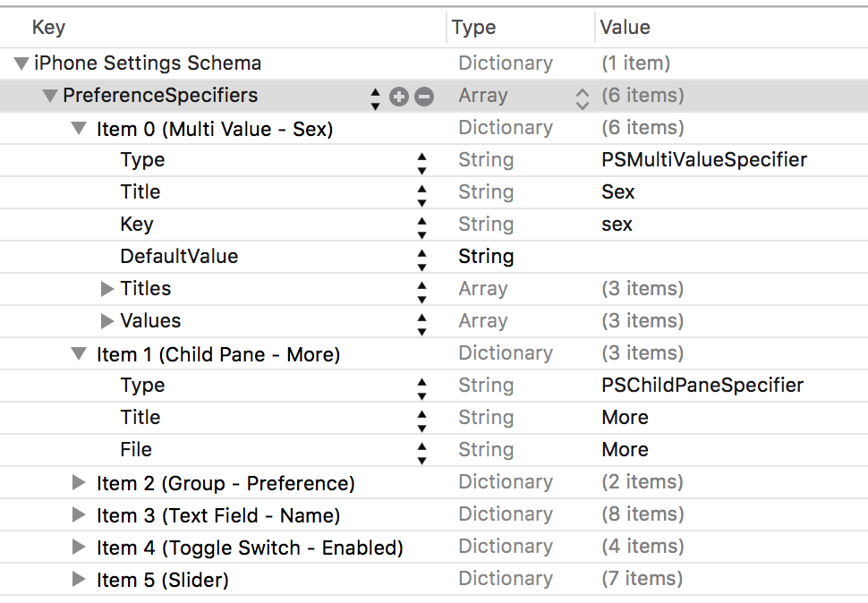868x603 pixels.
Task: Click the Value column header
Action: pos(625,28)
